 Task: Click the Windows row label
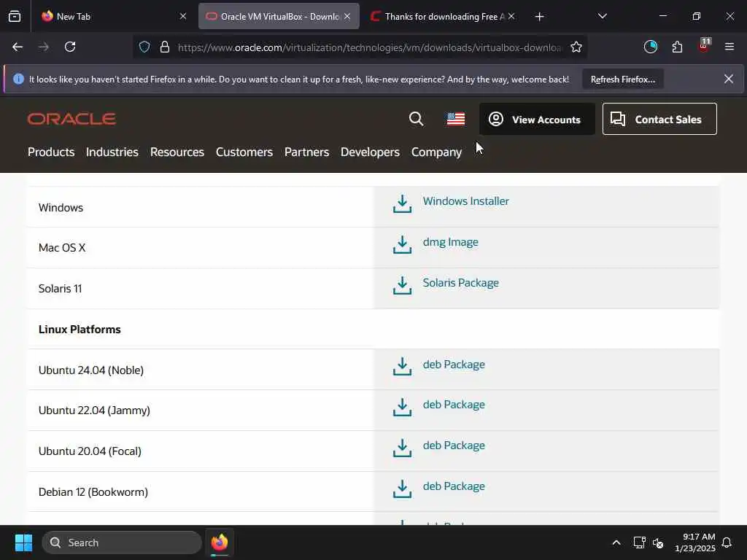[61, 208]
